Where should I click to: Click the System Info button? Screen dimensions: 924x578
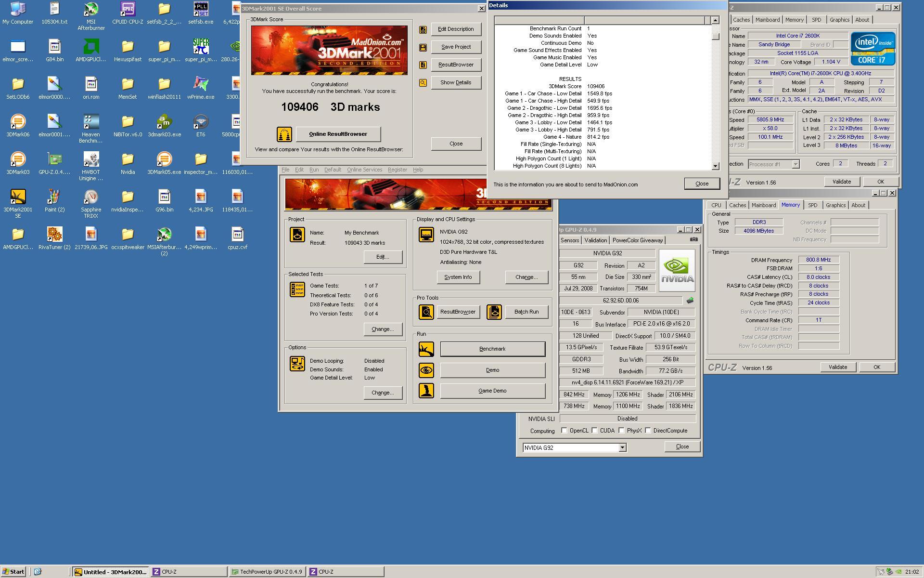click(x=458, y=277)
